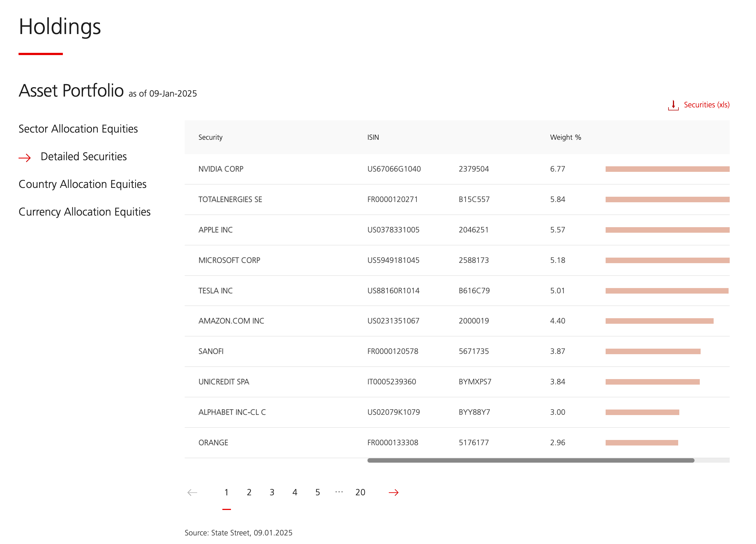This screenshot has width=756, height=544.
Task: Go to page 3 of holdings
Action: 272,492
